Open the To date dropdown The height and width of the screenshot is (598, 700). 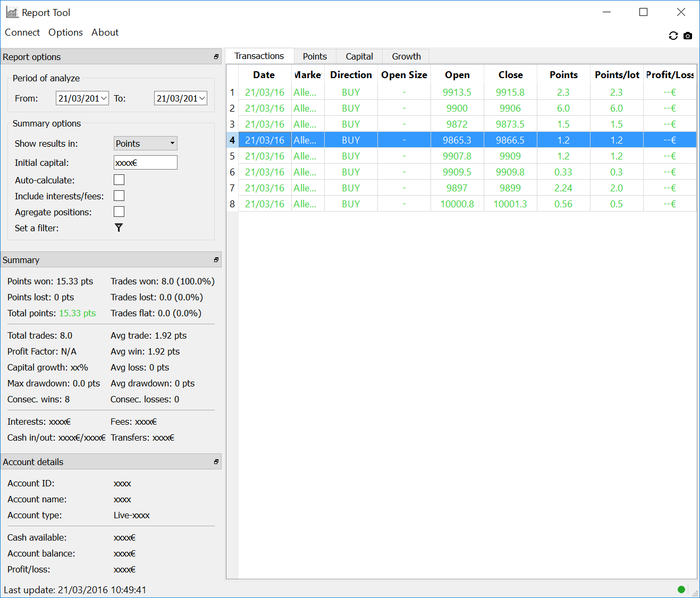tap(202, 98)
